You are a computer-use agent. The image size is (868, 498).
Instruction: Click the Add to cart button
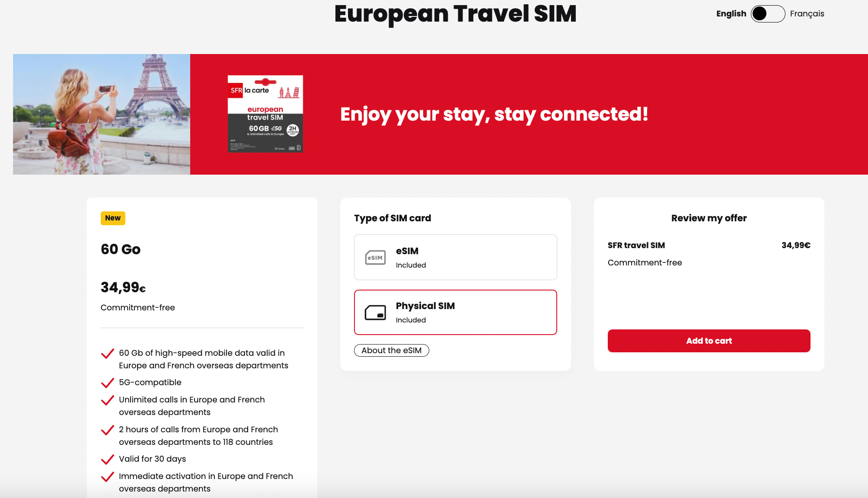pyautogui.click(x=708, y=341)
